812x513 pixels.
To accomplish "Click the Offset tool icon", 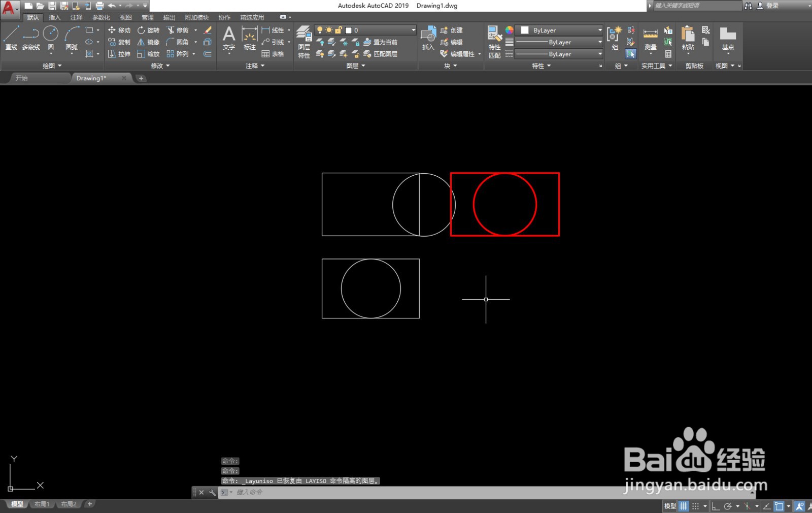I will pos(208,54).
